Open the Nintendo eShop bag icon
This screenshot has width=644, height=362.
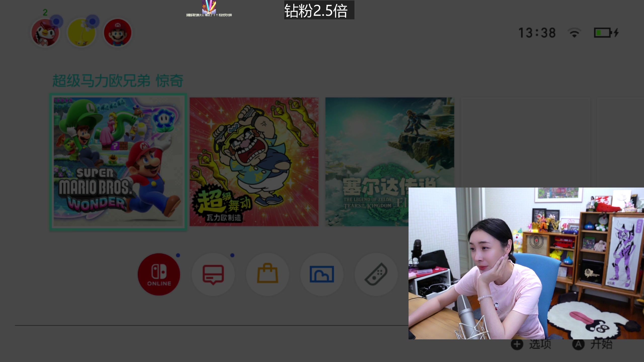pos(268,274)
